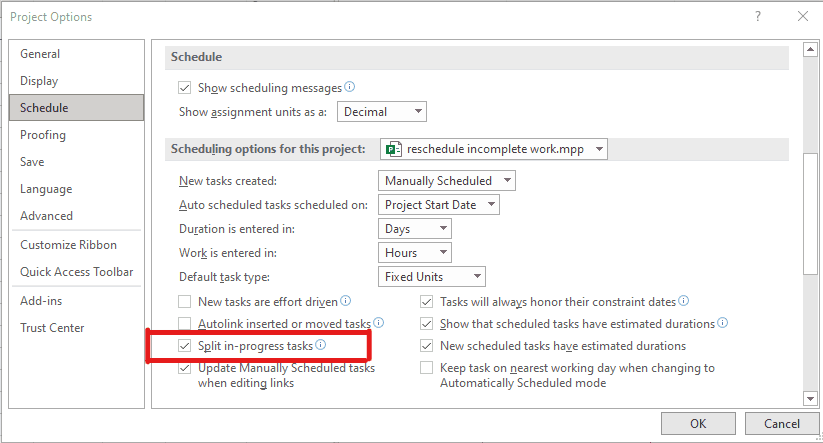Viewport: 823px width, 443px height.
Task: Click info icon after scheduled tasks estimated durations
Action: coord(723,323)
